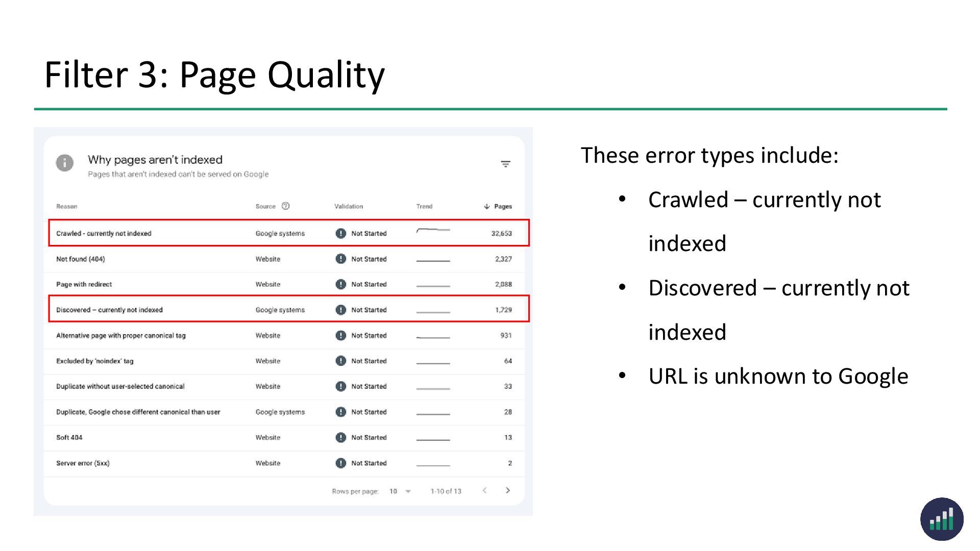Image resolution: width=980 pixels, height=551 pixels.
Task: Select the Page with redirect row
Action: (84, 284)
